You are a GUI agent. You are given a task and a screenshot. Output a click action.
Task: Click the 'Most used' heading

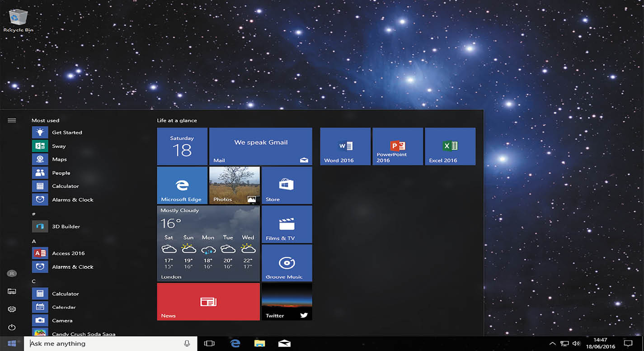[x=45, y=120]
